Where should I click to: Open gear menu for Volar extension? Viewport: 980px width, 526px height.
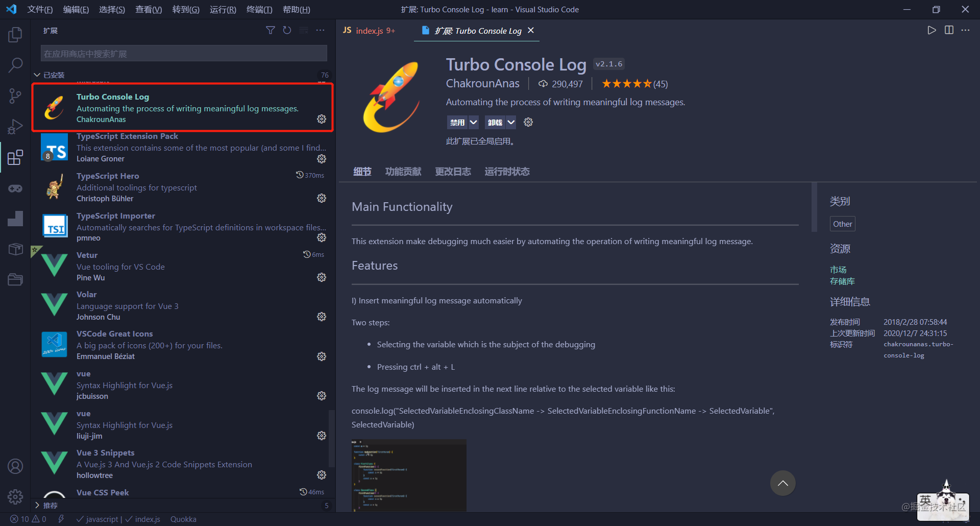[x=322, y=317]
